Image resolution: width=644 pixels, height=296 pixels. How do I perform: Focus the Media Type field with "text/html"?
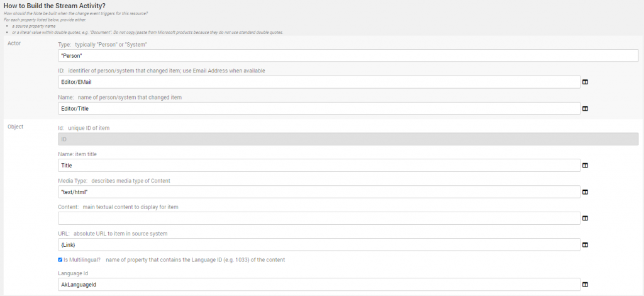(318, 192)
